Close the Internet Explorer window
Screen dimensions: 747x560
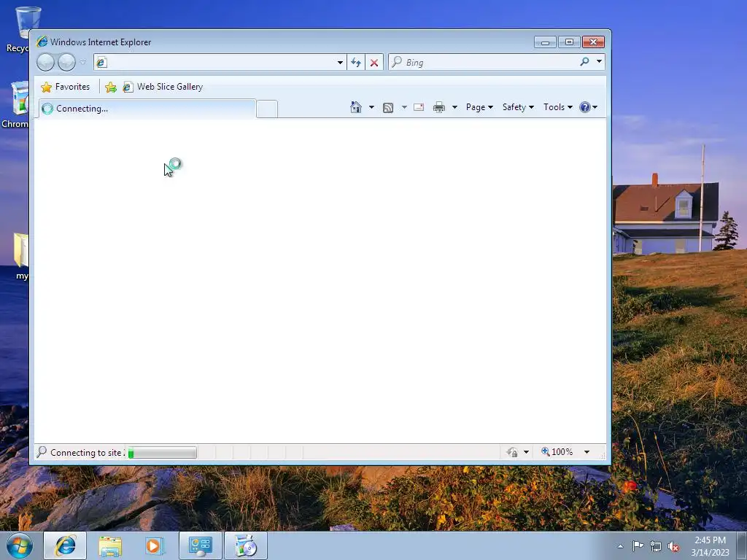(x=593, y=42)
